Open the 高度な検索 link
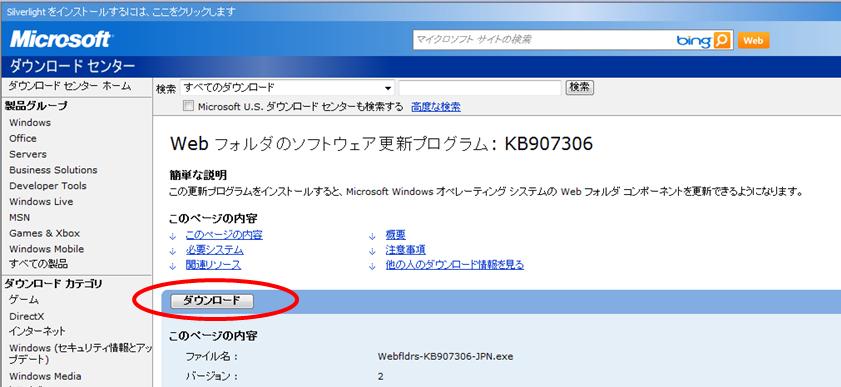 (x=436, y=107)
